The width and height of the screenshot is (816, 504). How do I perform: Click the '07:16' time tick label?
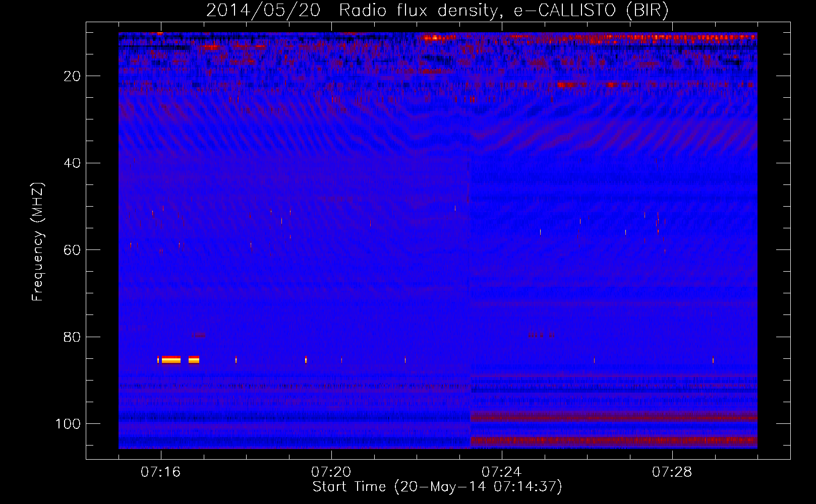pos(160,472)
